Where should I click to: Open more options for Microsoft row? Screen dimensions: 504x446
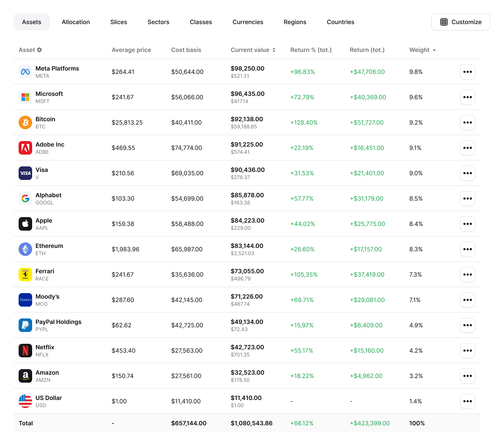(x=468, y=97)
